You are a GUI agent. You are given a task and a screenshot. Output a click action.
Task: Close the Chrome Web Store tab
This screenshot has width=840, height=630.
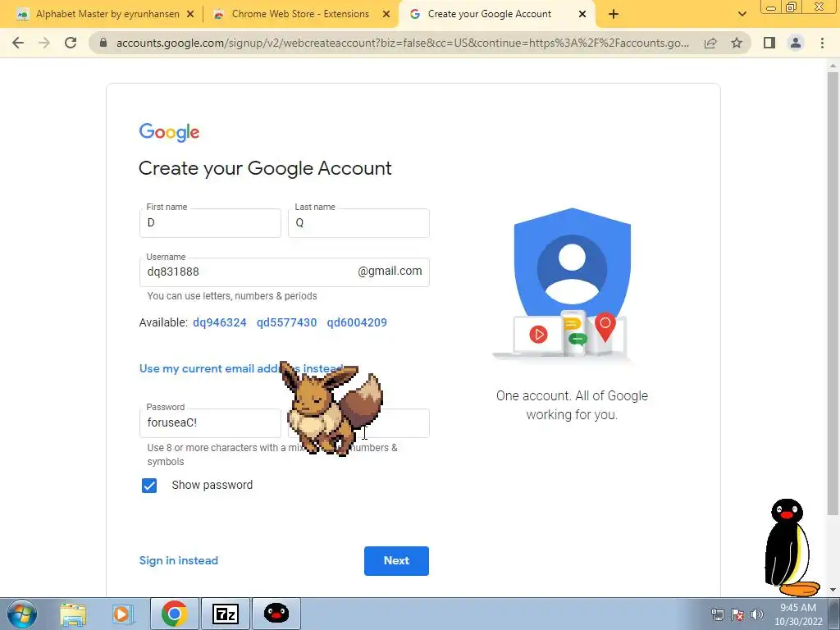pyautogui.click(x=386, y=15)
